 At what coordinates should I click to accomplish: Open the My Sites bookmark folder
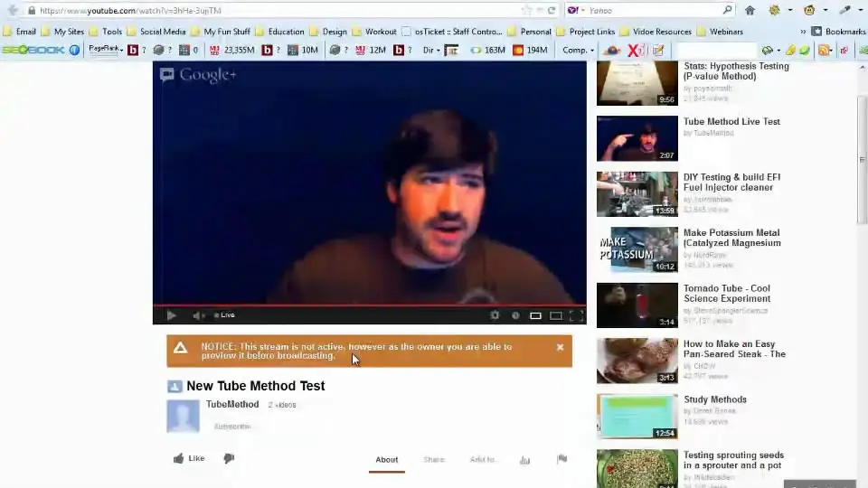(62, 32)
